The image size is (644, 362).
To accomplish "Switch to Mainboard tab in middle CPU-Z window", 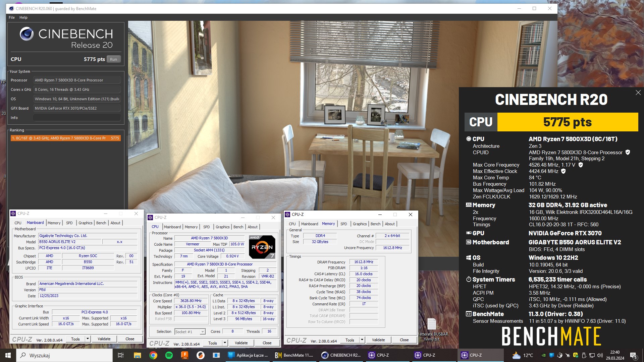I will [172, 227].
